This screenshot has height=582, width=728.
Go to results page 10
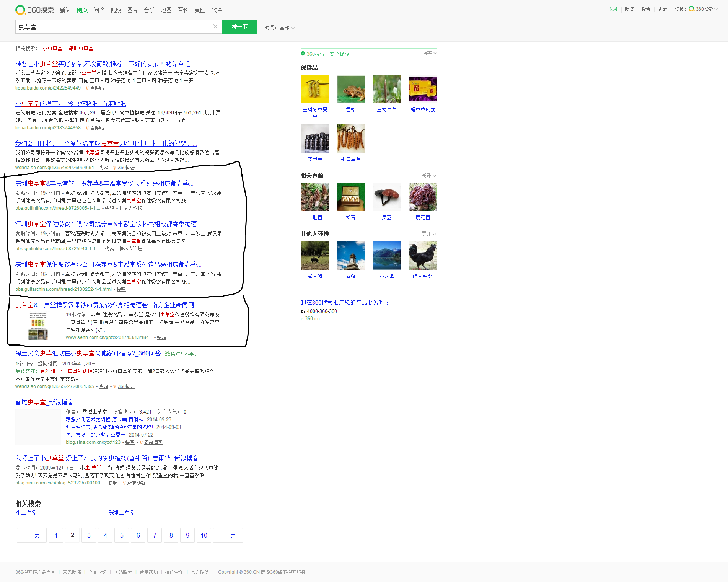pyautogui.click(x=204, y=535)
